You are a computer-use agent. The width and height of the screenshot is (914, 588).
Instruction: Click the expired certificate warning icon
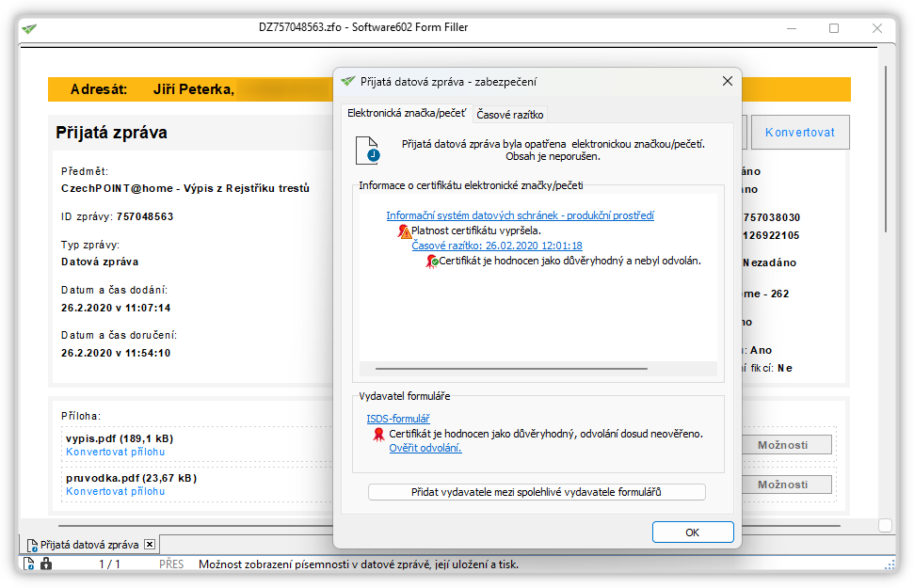pos(404,231)
